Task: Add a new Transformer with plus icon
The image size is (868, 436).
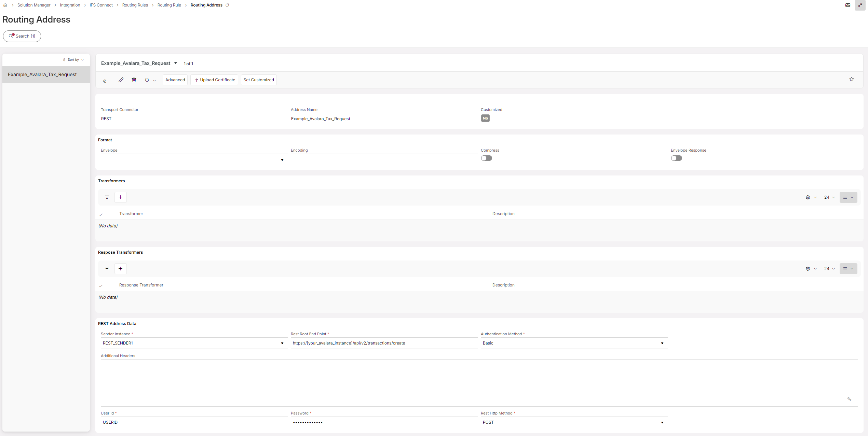Action: (121, 197)
